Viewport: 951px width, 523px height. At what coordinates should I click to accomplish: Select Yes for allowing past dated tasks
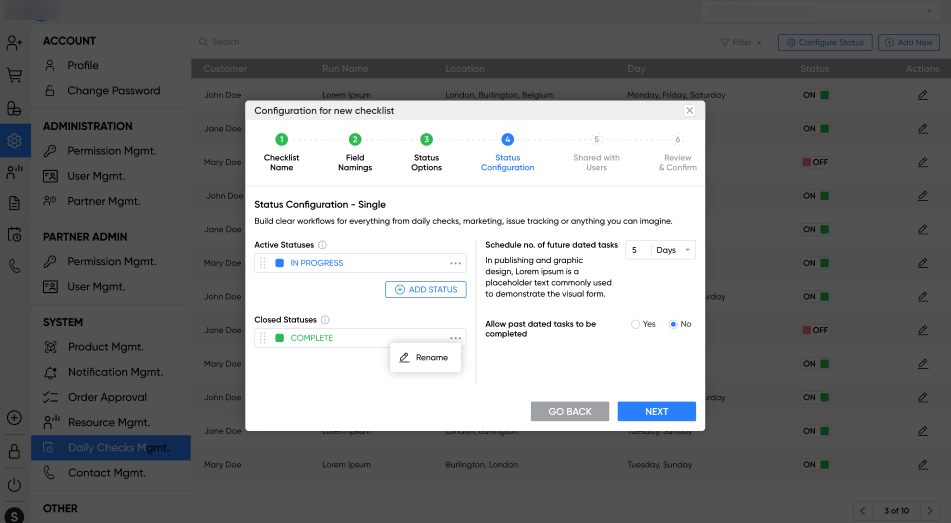tap(635, 325)
